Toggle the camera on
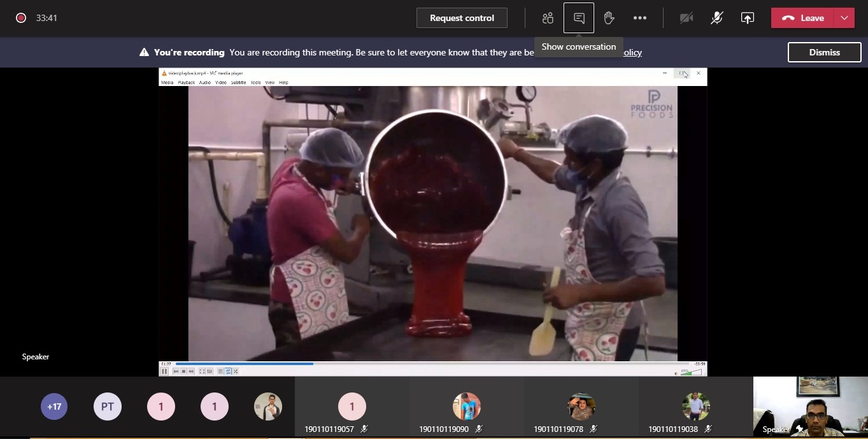Screen dimensions: 868x439 [687, 18]
